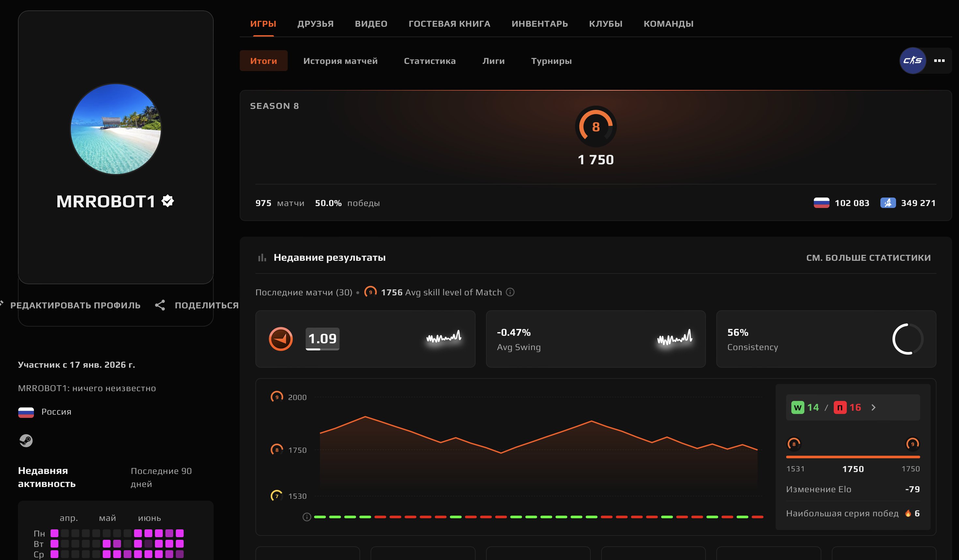Click the Elo progress bar between 1531 and 1750
This screenshot has height=560, width=959.
point(853,457)
